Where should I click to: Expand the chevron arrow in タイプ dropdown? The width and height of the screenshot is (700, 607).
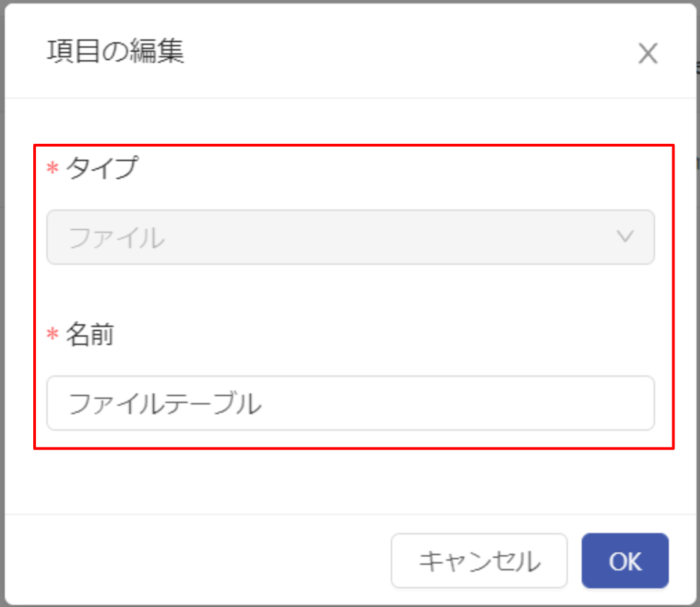[x=625, y=236]
